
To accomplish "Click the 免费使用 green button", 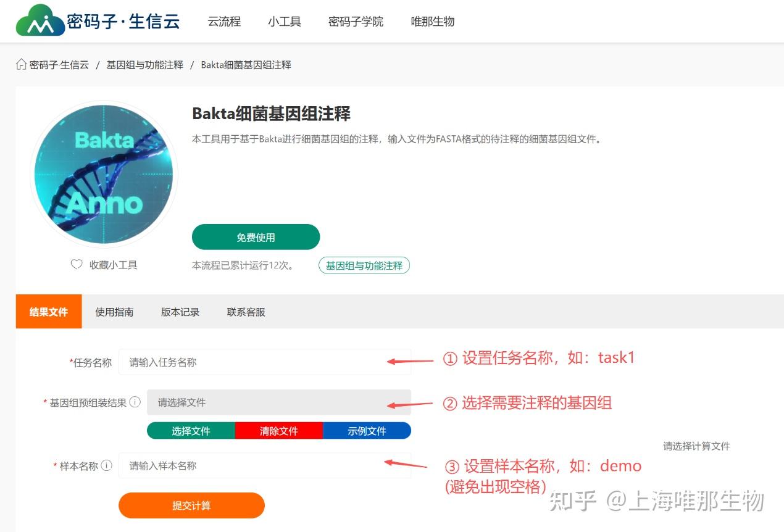I will [256, 236].
